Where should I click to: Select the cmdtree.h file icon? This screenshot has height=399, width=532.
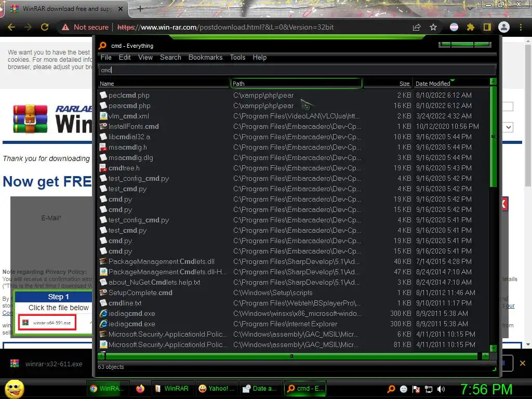[x=103, y=168]
